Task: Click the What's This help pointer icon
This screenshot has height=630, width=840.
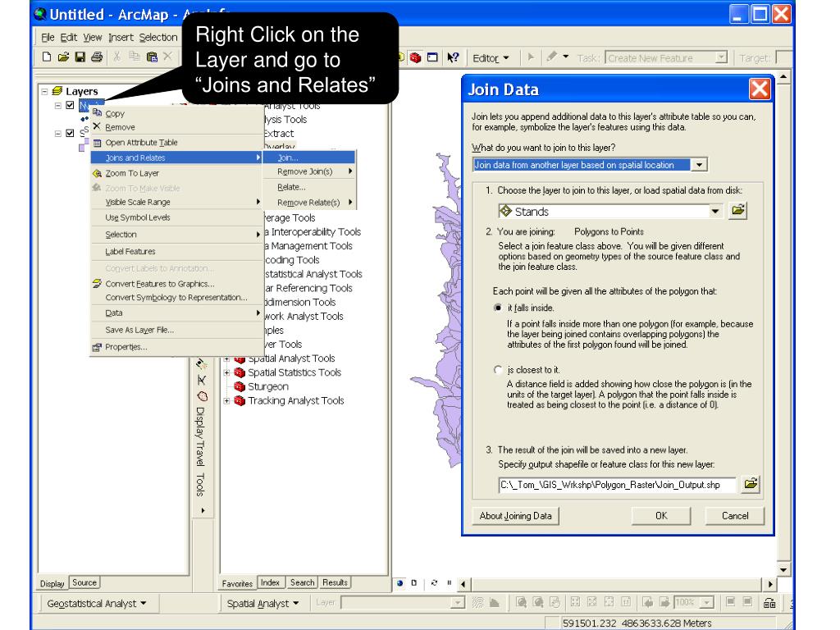Action: click(x=453, y=57)
